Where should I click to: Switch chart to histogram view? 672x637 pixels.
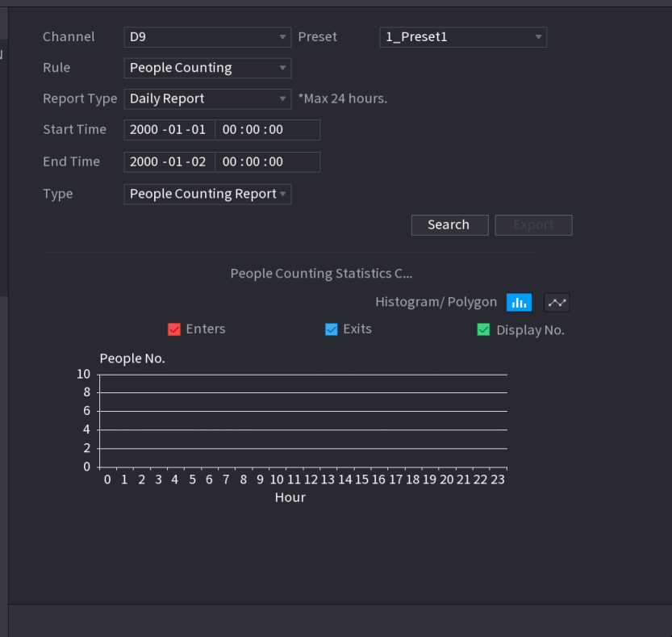[x=519, y=303]
